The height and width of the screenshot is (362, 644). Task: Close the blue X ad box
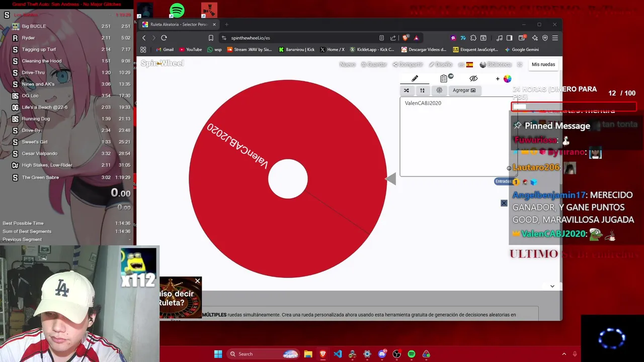[x=504, y=203]
